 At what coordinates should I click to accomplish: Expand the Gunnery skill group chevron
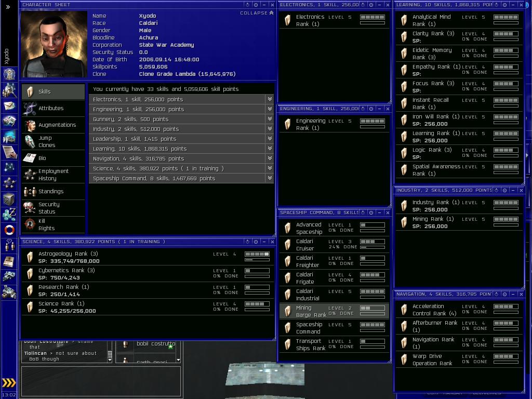point(270,119)
